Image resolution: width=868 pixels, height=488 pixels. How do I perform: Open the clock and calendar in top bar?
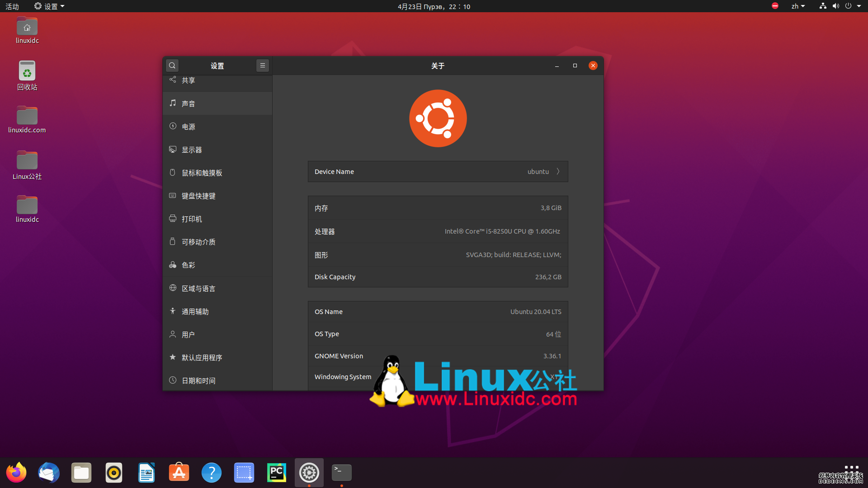[x=434, y=6]
